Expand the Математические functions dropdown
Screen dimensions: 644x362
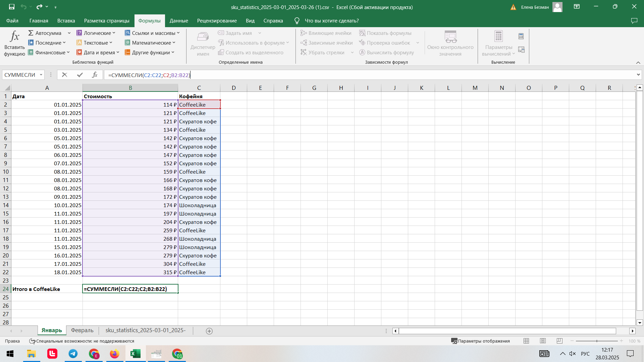(x=150, y=43)
